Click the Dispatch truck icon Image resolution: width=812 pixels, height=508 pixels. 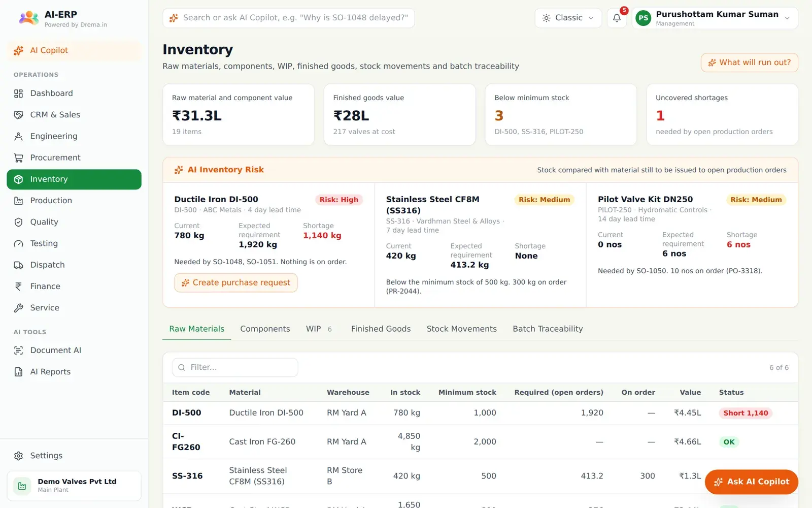pos(19,265)
